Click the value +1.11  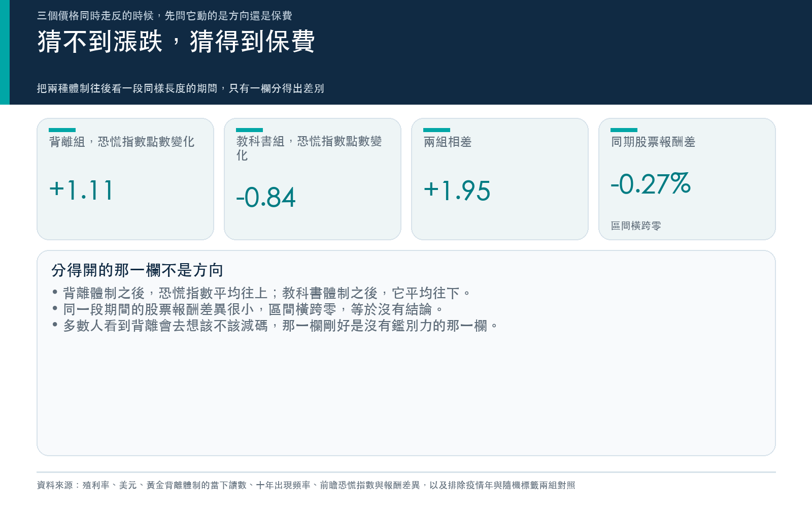[82, 190]
